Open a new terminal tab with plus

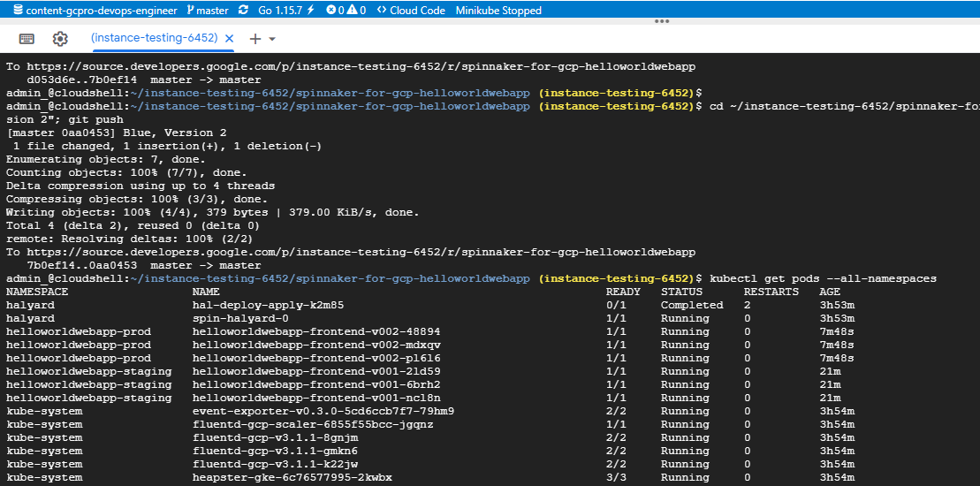(255, 39)
